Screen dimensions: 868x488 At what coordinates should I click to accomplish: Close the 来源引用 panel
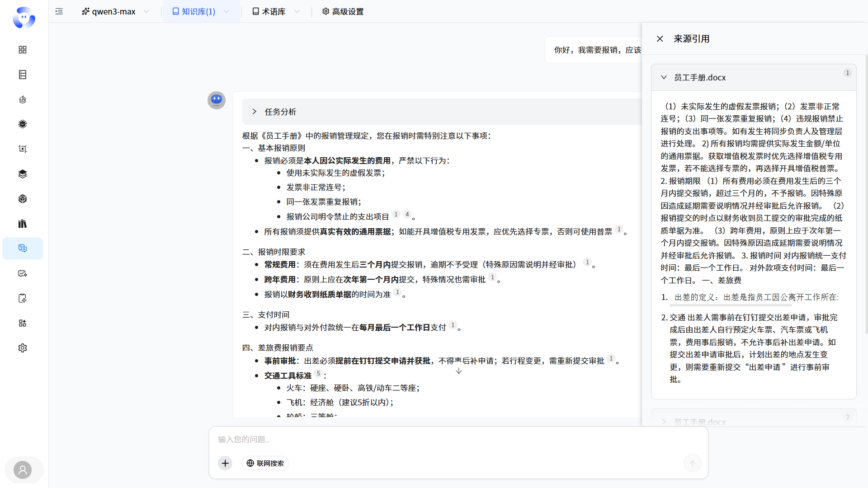[x=660, y=39]
